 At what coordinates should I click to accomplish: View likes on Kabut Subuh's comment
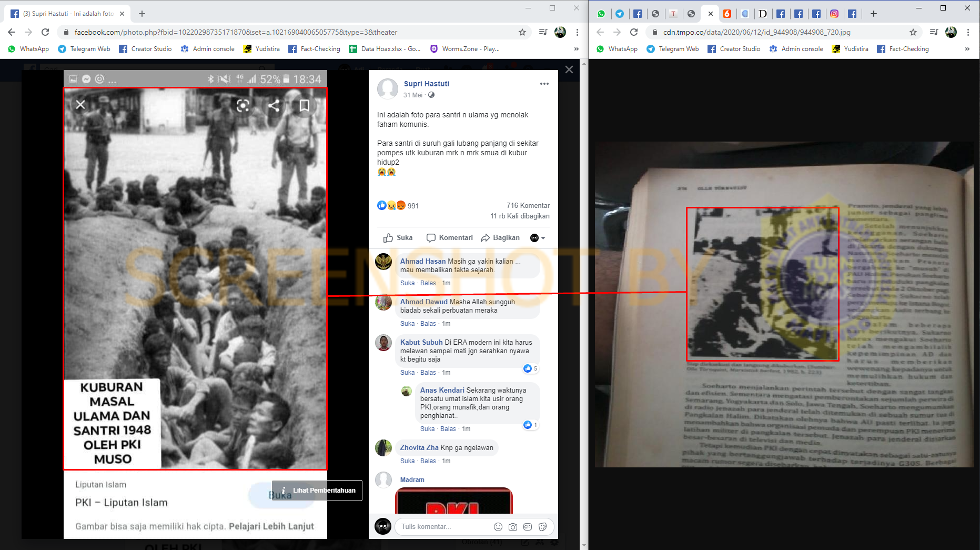(531, 368)
